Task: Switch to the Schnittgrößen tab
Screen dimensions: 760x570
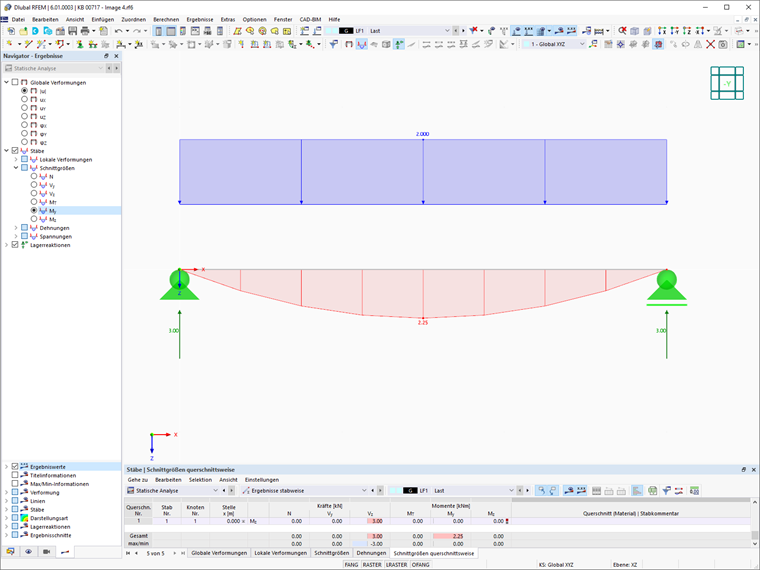Action: pyautogui.click(x=332, y=553)
